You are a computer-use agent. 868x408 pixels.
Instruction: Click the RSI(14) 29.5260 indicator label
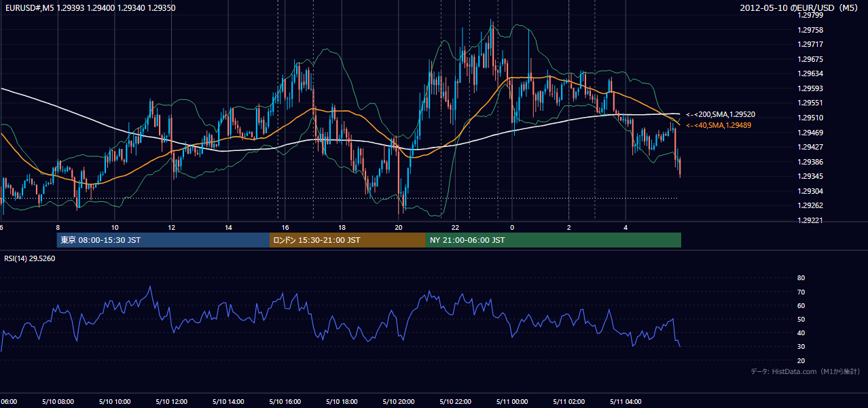click(x=30, y=258)
